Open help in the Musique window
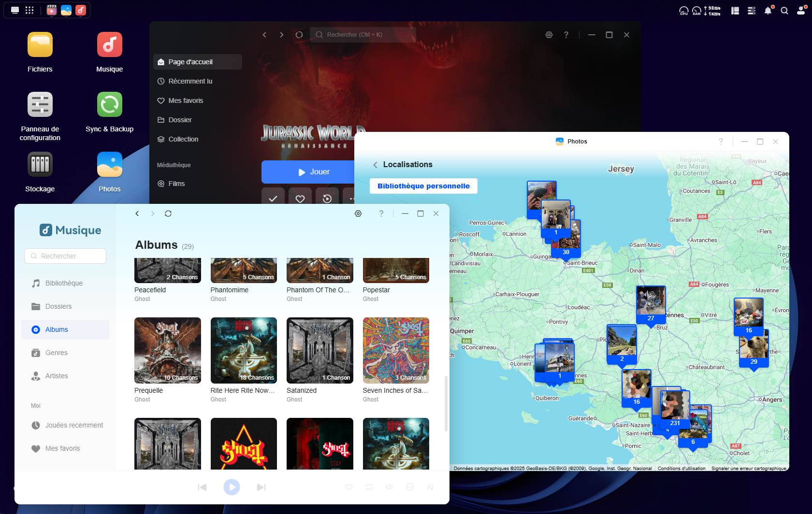 pyautogui.click(x=381, y=214)
